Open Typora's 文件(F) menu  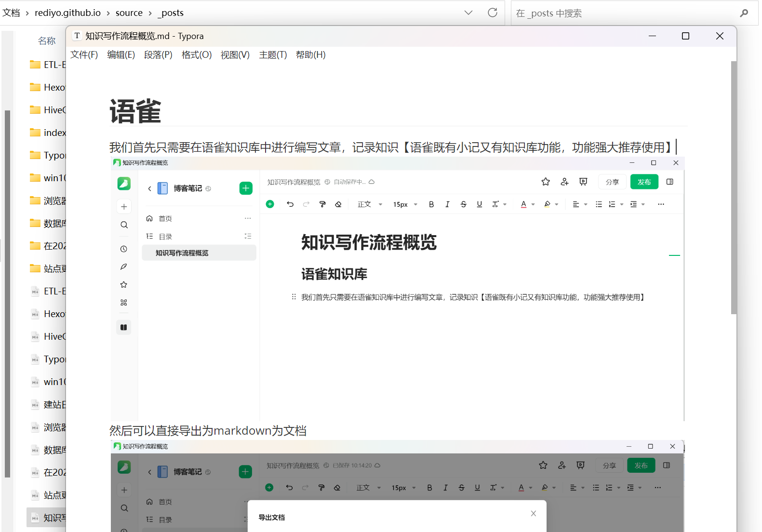point(84,55)
